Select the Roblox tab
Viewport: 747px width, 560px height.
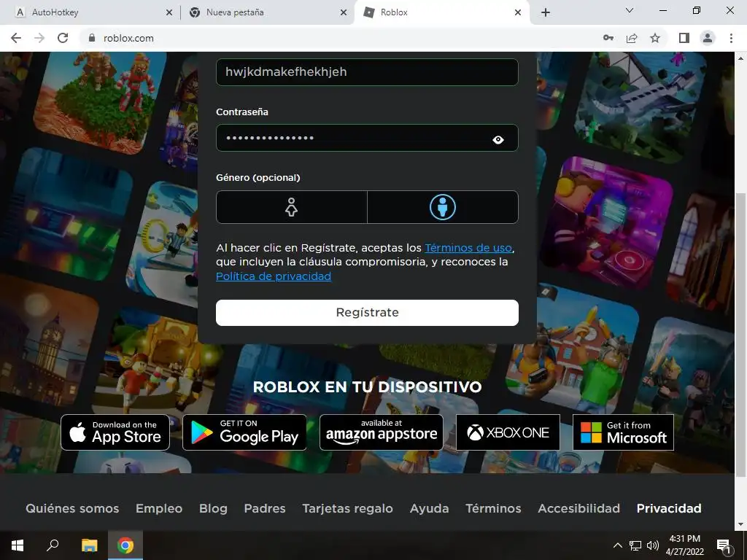coord(441,12)
